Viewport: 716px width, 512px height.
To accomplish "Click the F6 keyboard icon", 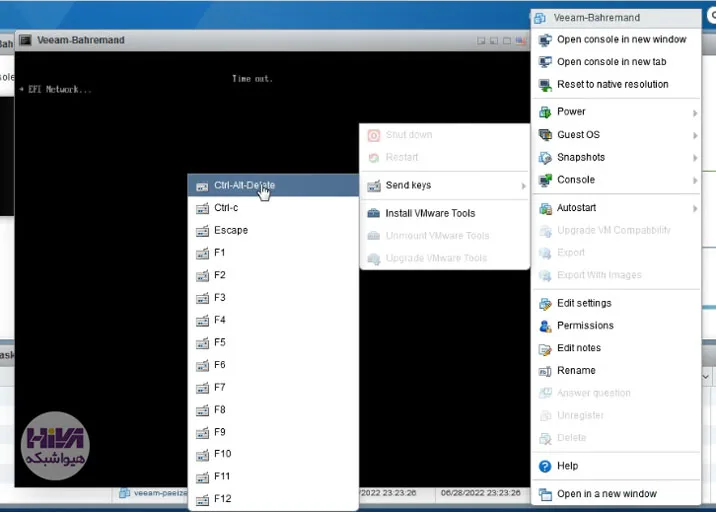I will [202, 365].
